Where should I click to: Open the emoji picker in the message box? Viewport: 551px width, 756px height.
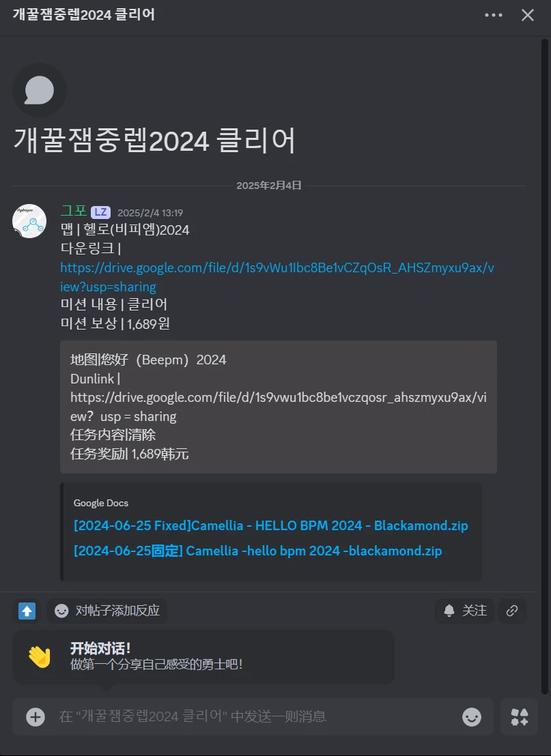(x=471, y=717)
